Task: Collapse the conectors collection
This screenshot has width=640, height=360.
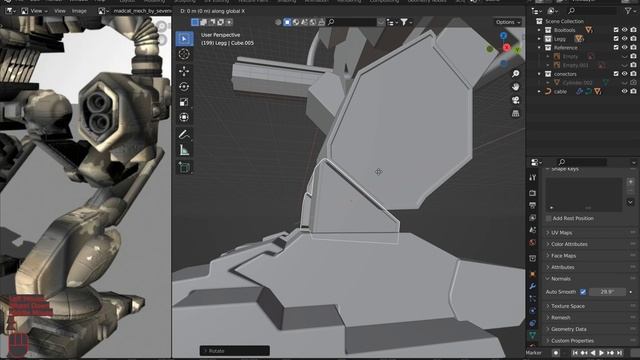Action: point(539,74)
